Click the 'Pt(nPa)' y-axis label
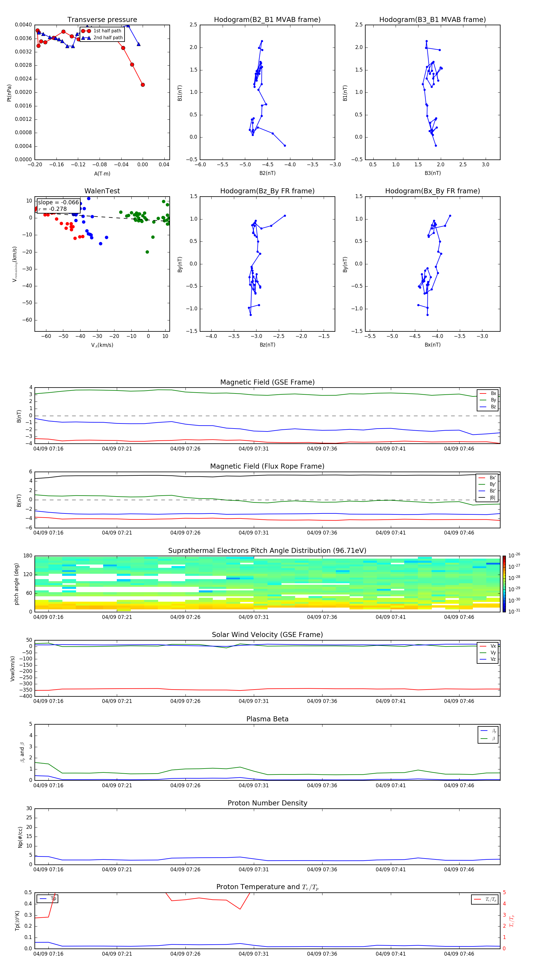Viewport: 535px width, 980px height. pos(9,92)
